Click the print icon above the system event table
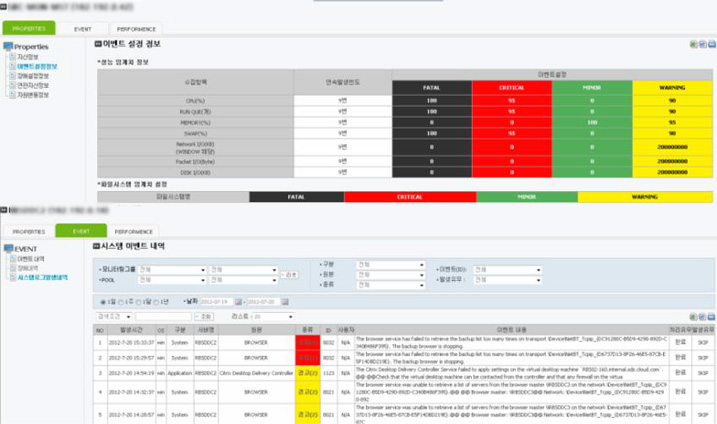 [x=712, y=317]
